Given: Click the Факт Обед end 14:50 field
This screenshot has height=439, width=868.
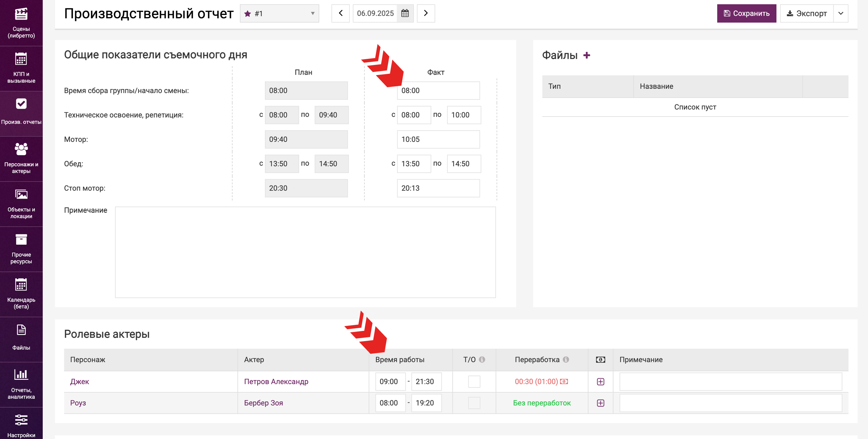Looking at the screenshot, I should (x=464, y=164).
